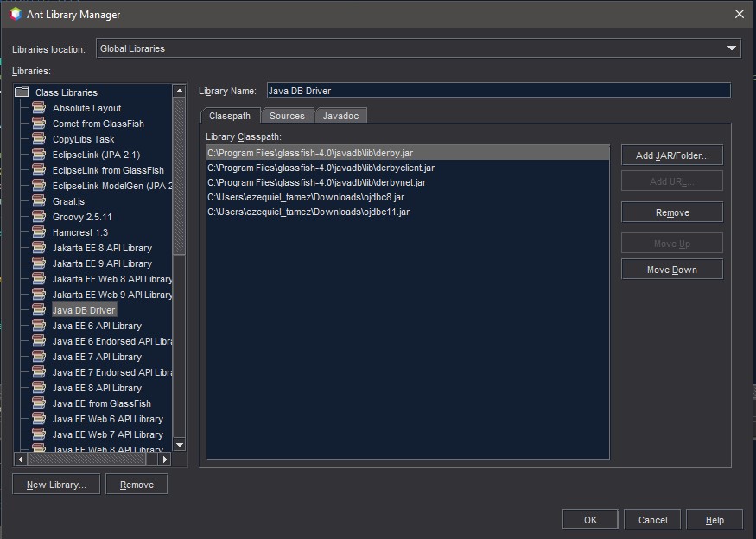
Task: Click the Jakarta EE Web 8 API Library icon
Action: (39, 279)
